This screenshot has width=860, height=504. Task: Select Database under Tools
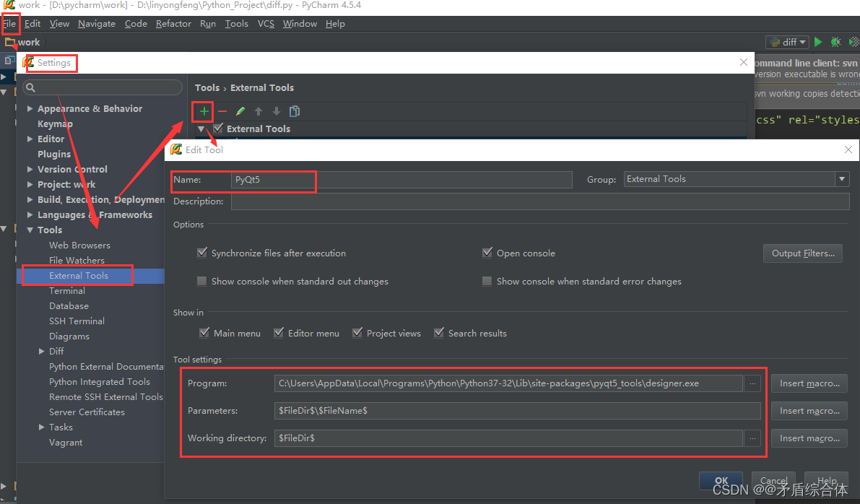point(69,306)
